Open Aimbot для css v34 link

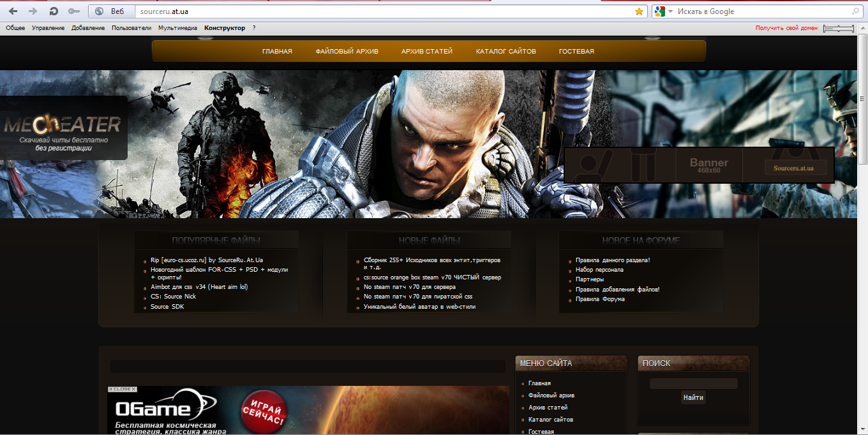[x=199, y=286]
